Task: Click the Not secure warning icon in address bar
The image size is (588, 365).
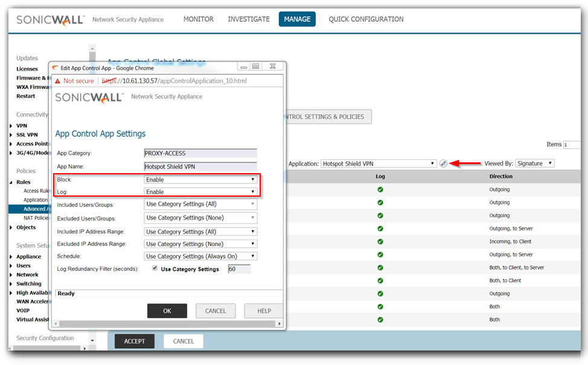Action: point(58,81)
